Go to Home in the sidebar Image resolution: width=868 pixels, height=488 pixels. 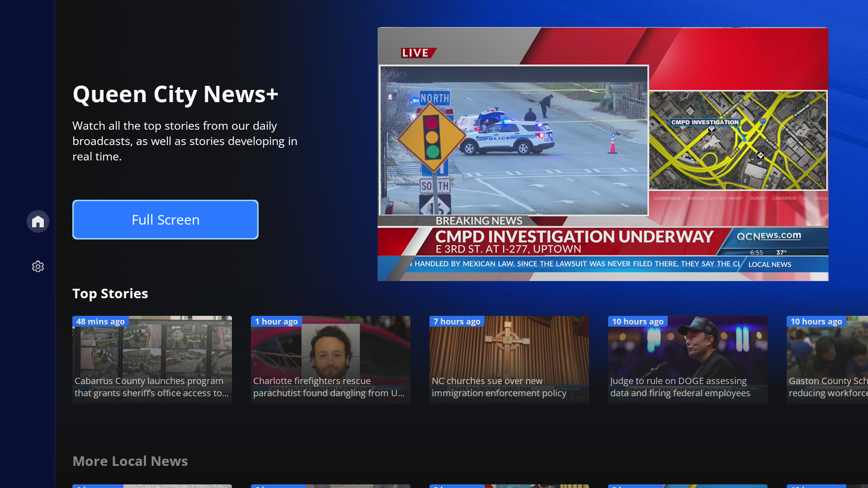38,221
